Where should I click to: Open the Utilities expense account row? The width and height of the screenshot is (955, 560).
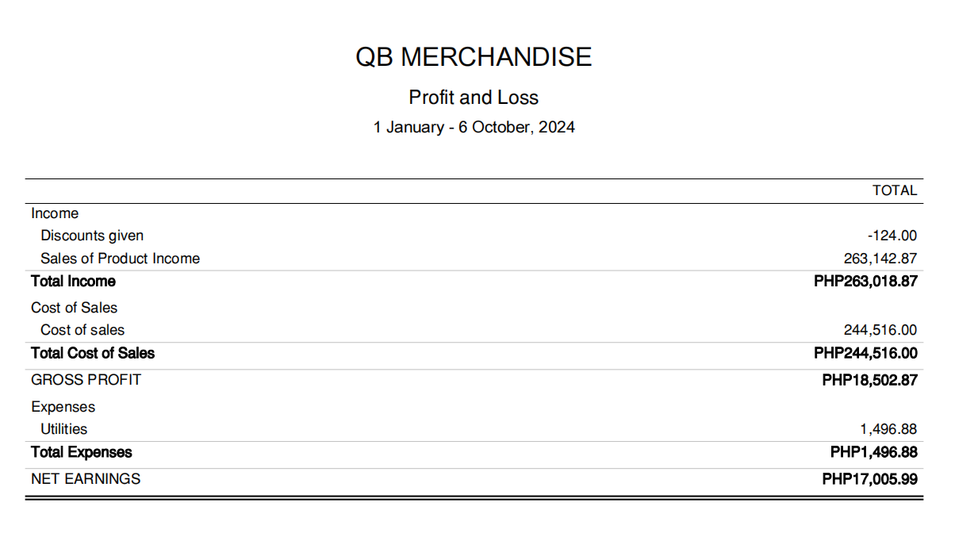[x=63, y=429]
